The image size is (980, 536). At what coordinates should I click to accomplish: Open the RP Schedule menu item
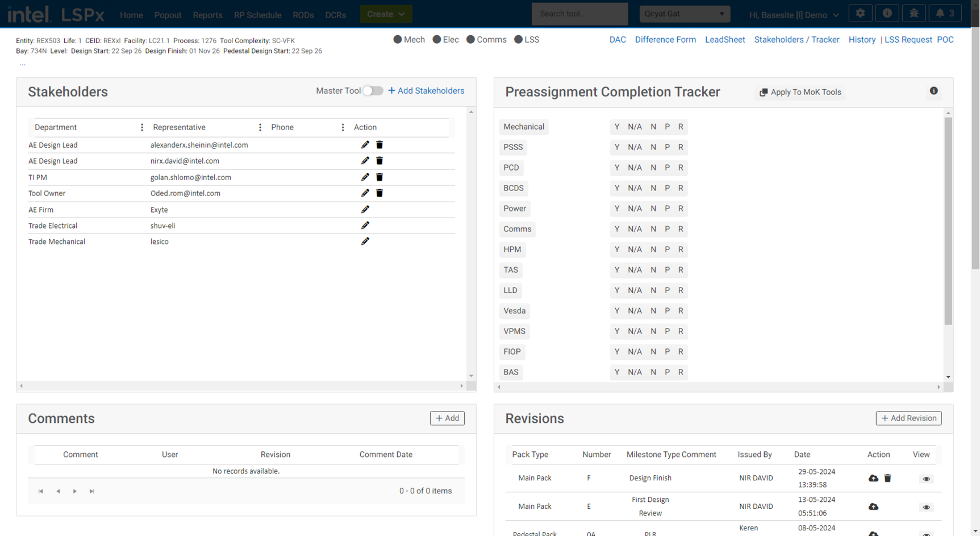tap(257, 15)
